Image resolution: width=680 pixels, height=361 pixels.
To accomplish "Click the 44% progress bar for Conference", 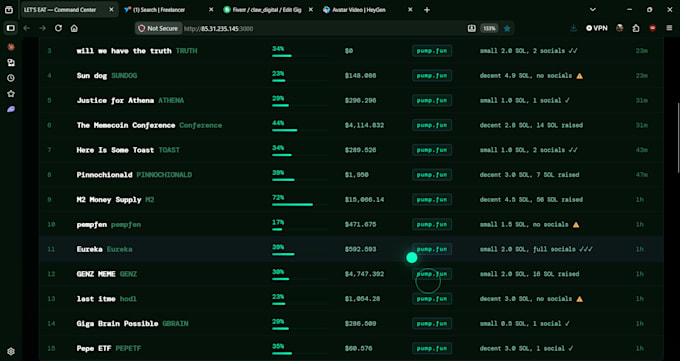I will coord(300,130).
